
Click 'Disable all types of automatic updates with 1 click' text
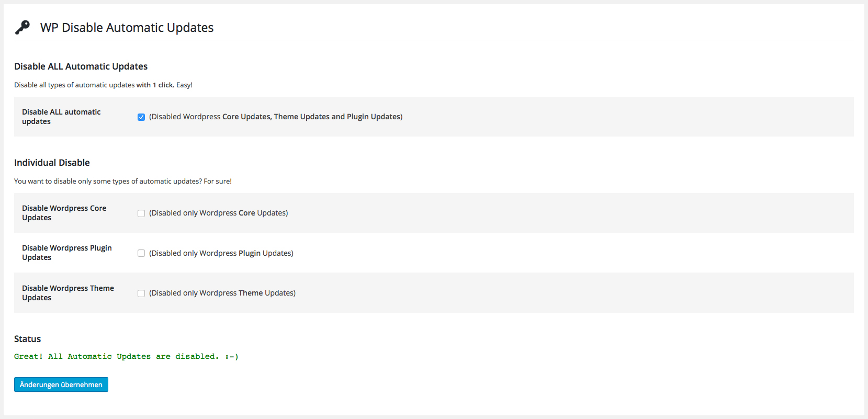[x=103, y=85]
